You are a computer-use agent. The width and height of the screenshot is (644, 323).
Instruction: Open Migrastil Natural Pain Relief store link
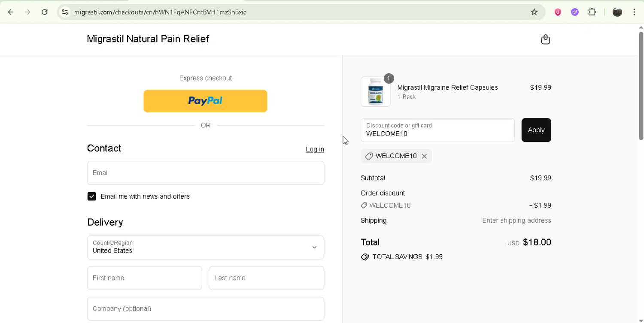[148, 39]
